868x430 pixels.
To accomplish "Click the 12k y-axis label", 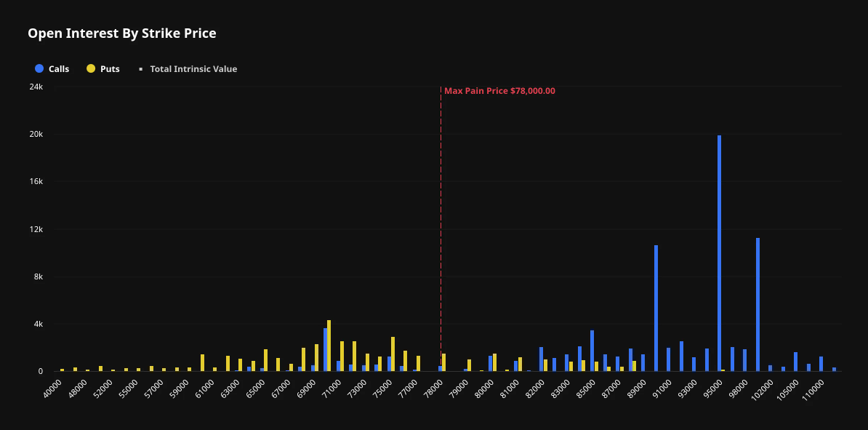I will pos(36,229).
